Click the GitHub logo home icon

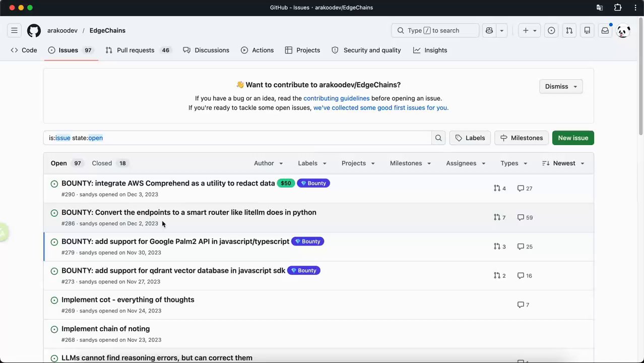[34, 30]
